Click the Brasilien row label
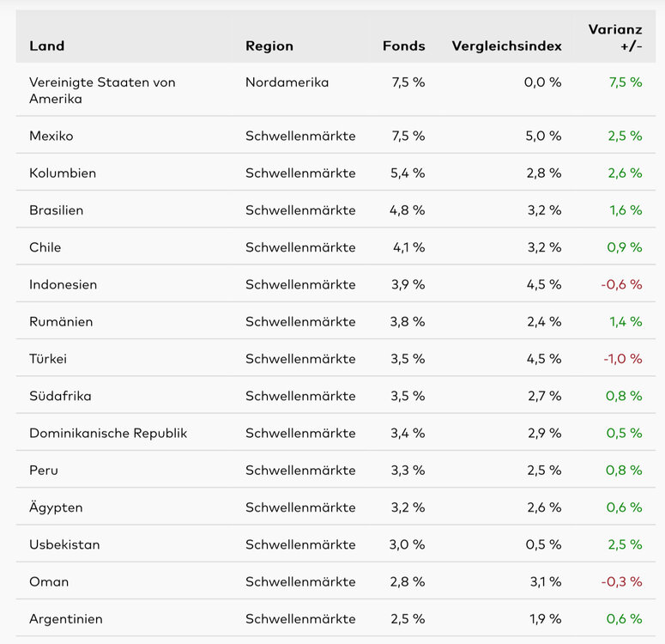Viewport: 665px width, 644px height. [57, 210]
